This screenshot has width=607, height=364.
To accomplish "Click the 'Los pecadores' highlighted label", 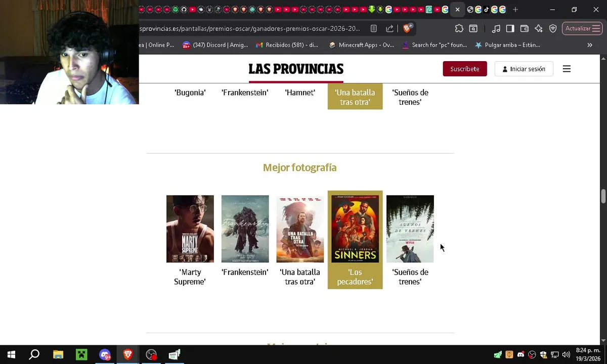I will point(355,277).
